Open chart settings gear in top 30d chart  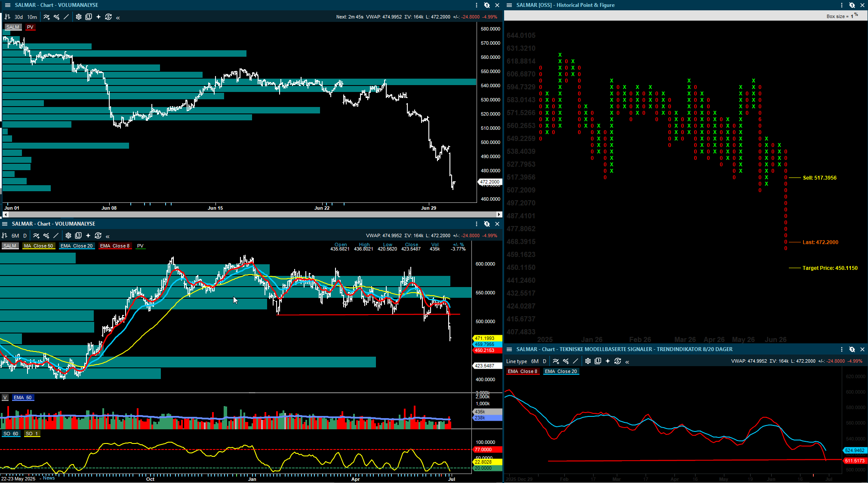[x=79, y=17]
